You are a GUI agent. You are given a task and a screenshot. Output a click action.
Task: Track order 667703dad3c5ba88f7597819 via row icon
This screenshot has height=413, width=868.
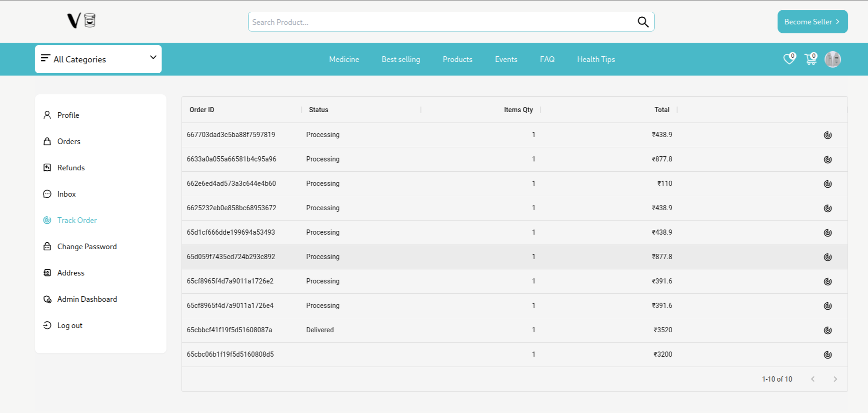[828, 135]
